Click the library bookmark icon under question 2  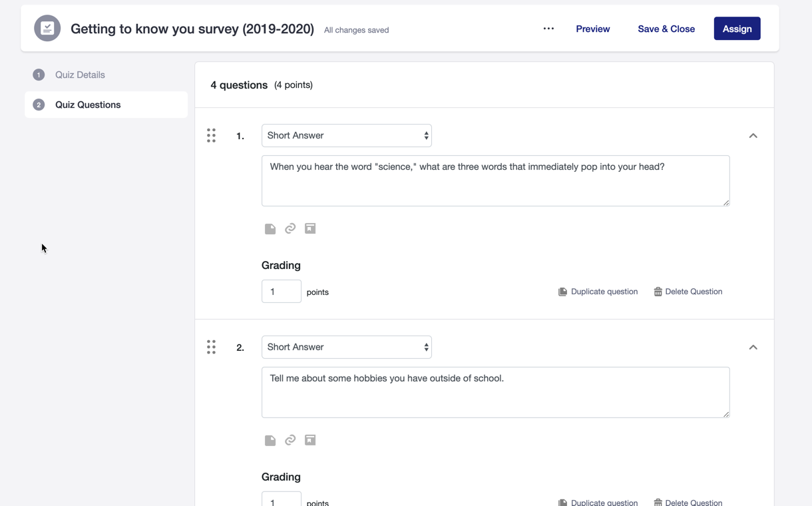point(310,441)
